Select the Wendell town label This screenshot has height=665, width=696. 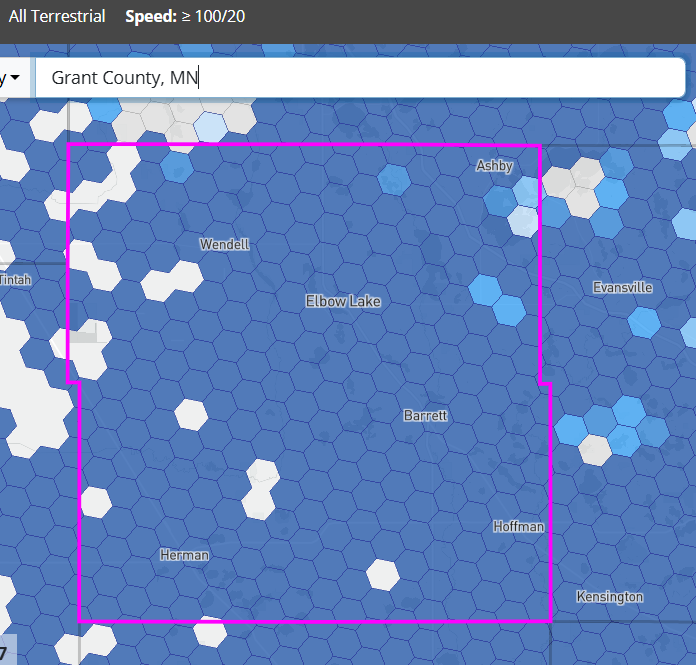coord(224,244)
